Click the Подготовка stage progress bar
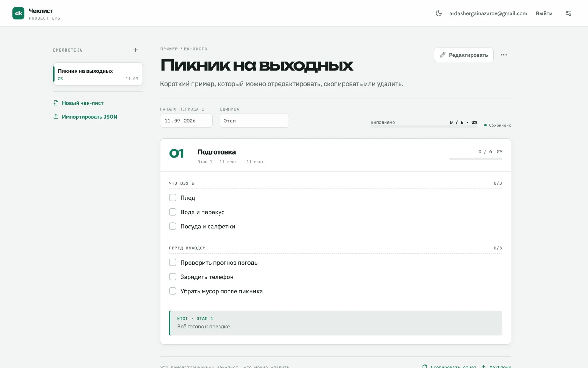 pyautogui.click(x=476, y=159)
